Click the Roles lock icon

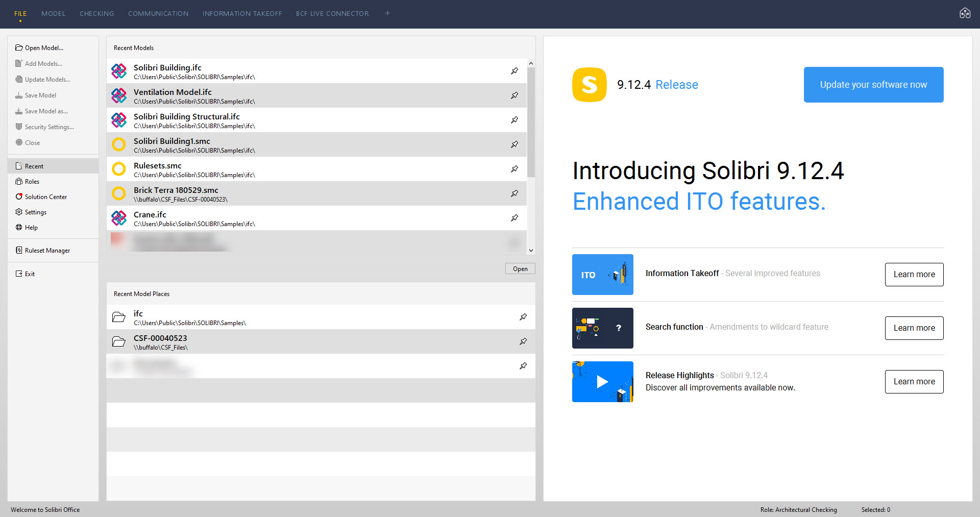click(x=19, y=181)
